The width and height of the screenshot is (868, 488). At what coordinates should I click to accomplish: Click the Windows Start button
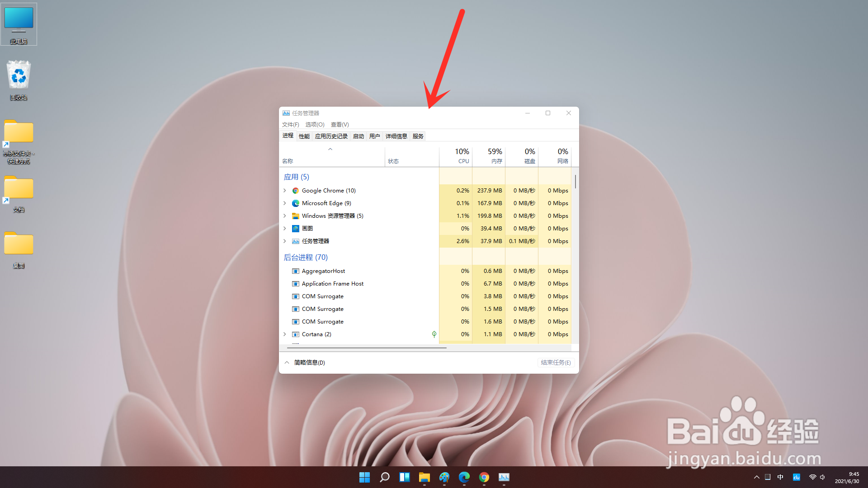(x=364, y=477)
